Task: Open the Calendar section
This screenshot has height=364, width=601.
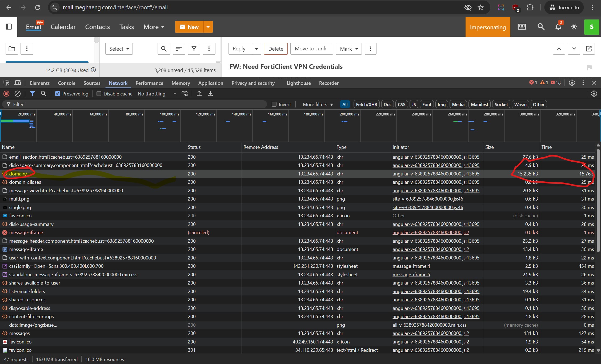Action: (63, 27)
